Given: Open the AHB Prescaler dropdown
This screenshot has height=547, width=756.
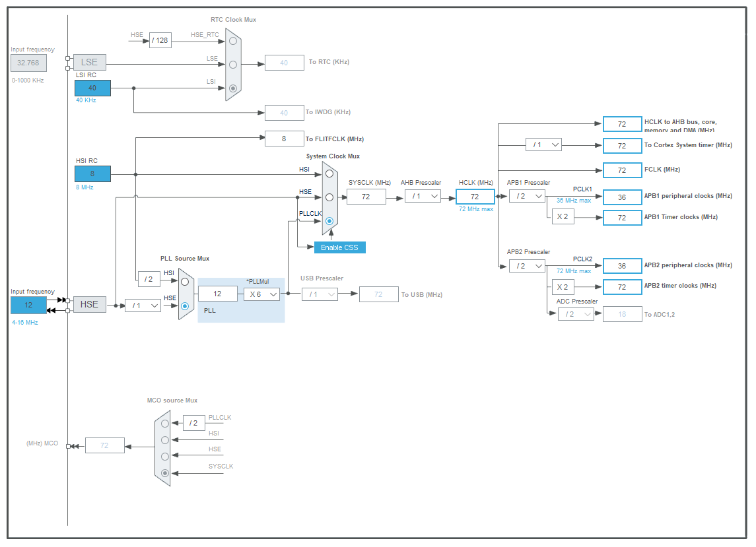Looking at the screenshot, I should [423, 196].
